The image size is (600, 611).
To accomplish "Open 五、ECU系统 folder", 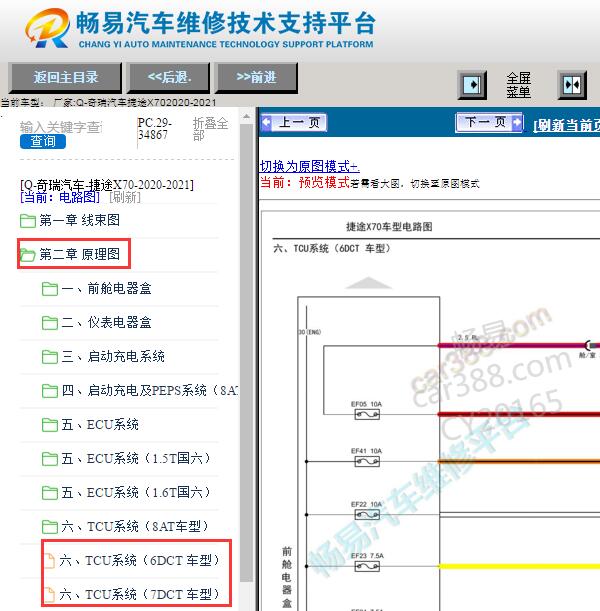I will [100, 424].
